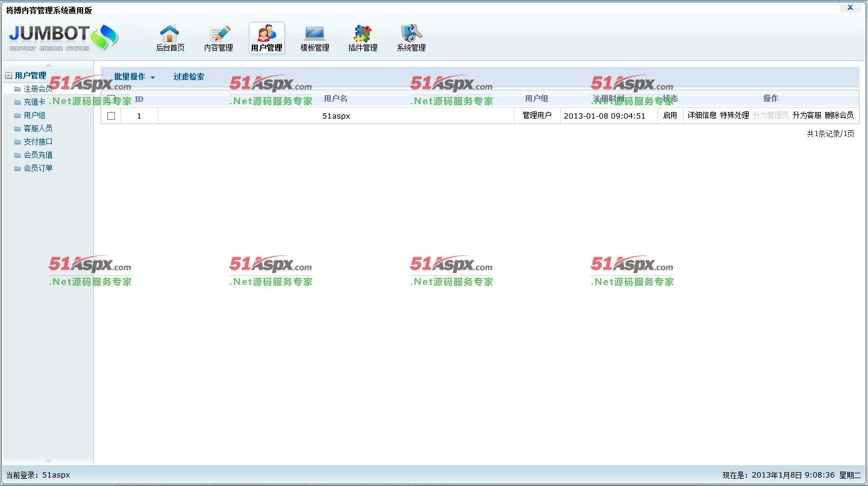Click the 用户名 column header
This screenshot has width=868, height=486.
click(x=336, y=99)
